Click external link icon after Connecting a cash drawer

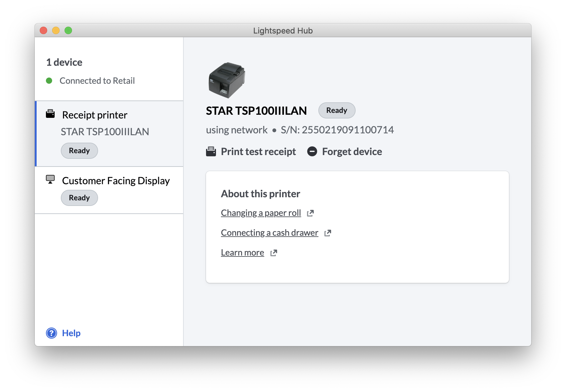328,233
